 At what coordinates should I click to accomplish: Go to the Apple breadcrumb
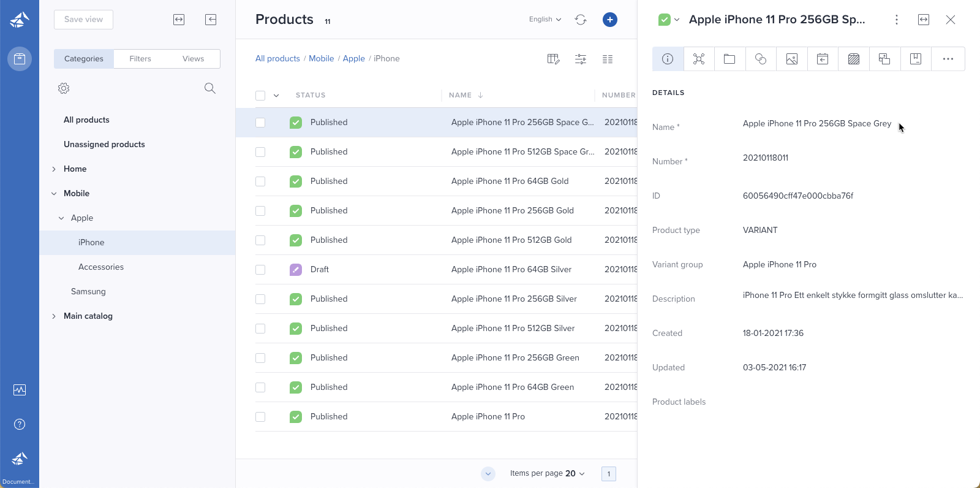pyautogui.click(x=354, y=59)
